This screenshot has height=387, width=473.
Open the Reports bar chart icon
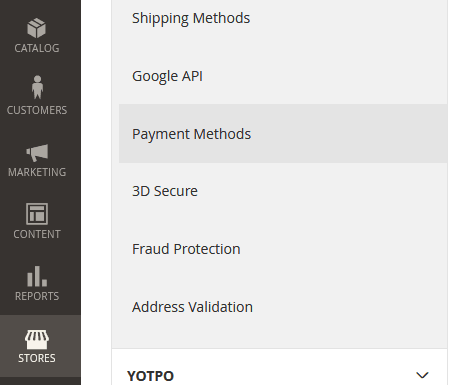37,276
